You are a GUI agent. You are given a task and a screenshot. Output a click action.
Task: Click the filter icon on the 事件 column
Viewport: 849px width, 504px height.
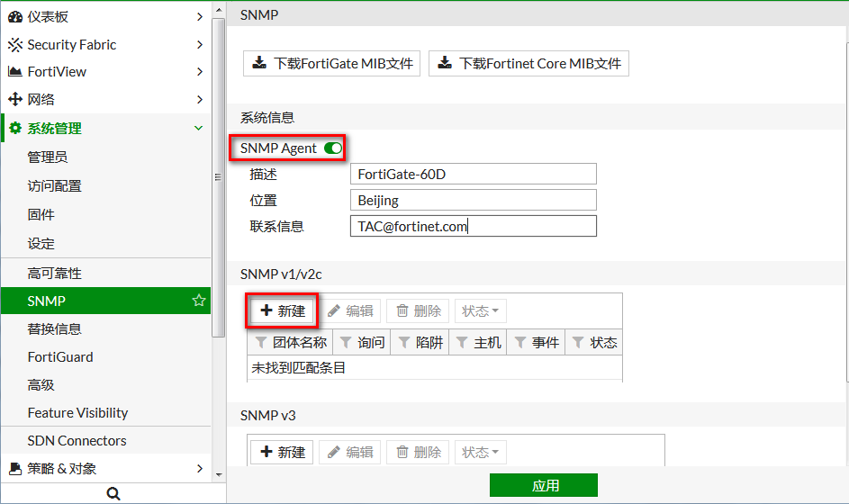click(x=520, y=342)
